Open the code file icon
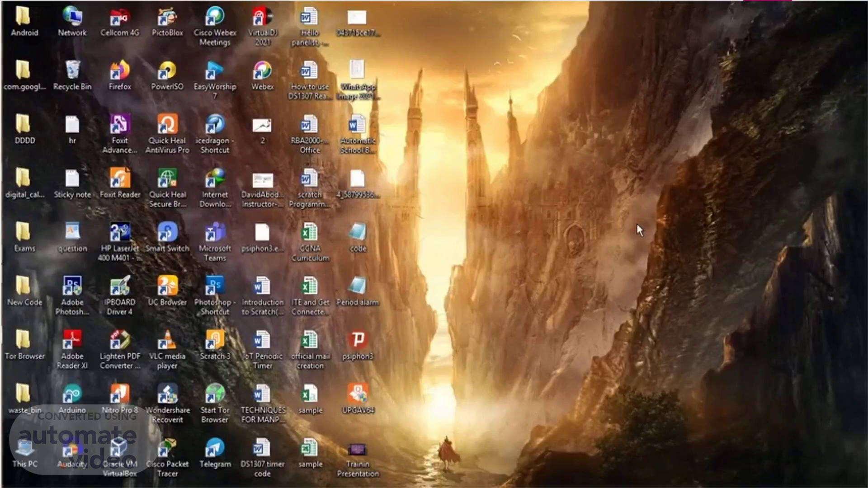This screenshot has width=868, height=488. pos(358,237)
